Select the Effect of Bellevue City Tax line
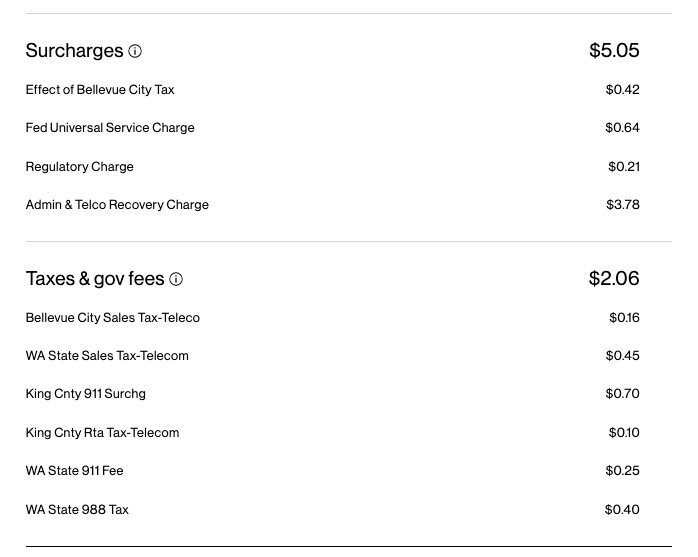The height and width of the screenshot is (557, 698). coord(100,90)
